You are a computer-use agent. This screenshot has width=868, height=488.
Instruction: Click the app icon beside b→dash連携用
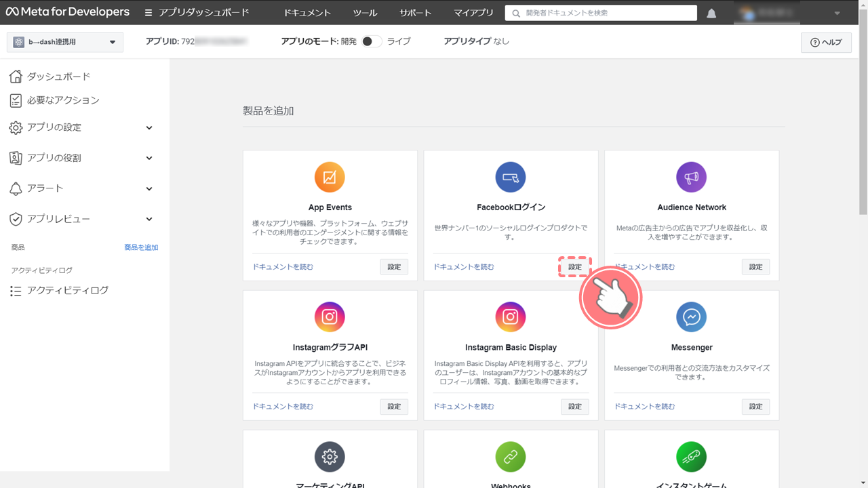[18, 42]
